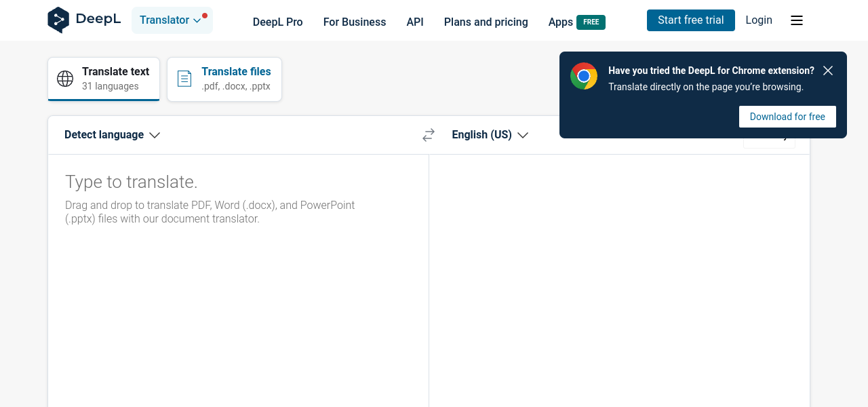Expand the English (US) target language dropdown
This screenshot has height=407, width=868.
pyautogui.click(x=490, y=135)
